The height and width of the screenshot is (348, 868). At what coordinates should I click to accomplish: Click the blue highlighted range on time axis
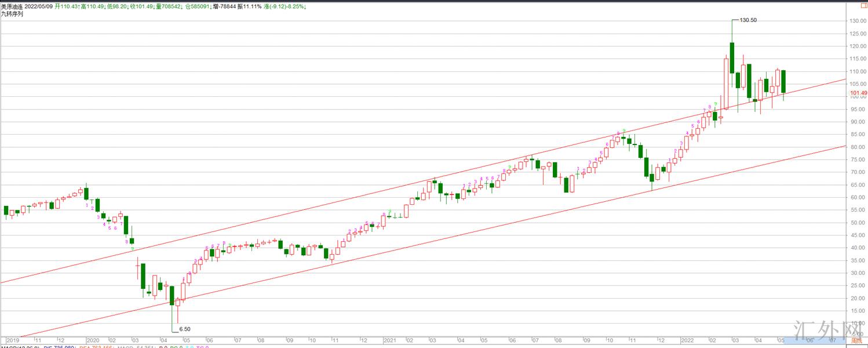814,340
